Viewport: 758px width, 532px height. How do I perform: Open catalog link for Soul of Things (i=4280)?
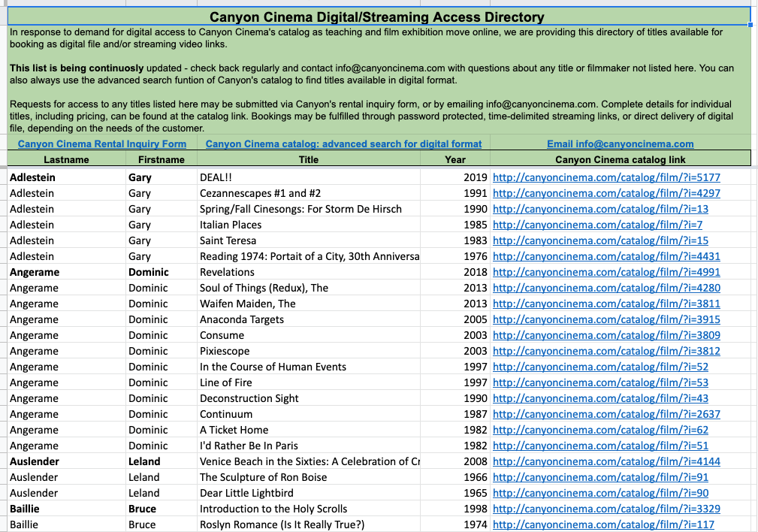[606, 289]
